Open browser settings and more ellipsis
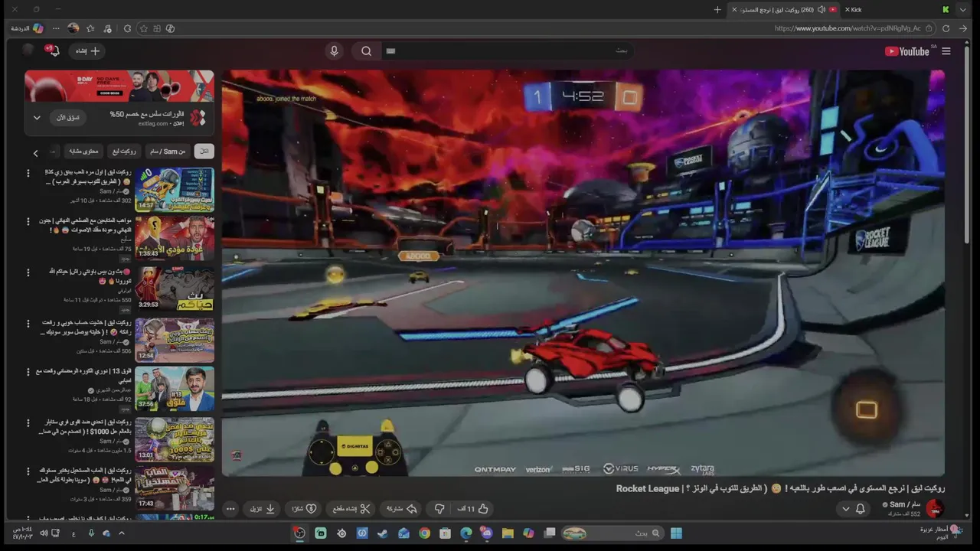980x551 pixels. (x=56, y=28)
